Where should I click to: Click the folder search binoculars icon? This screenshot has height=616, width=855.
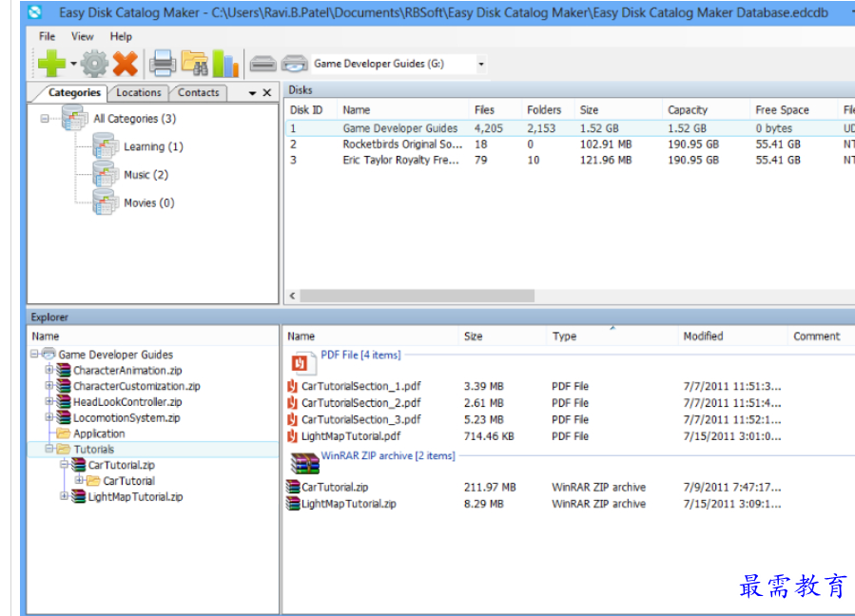click(195, 64)
